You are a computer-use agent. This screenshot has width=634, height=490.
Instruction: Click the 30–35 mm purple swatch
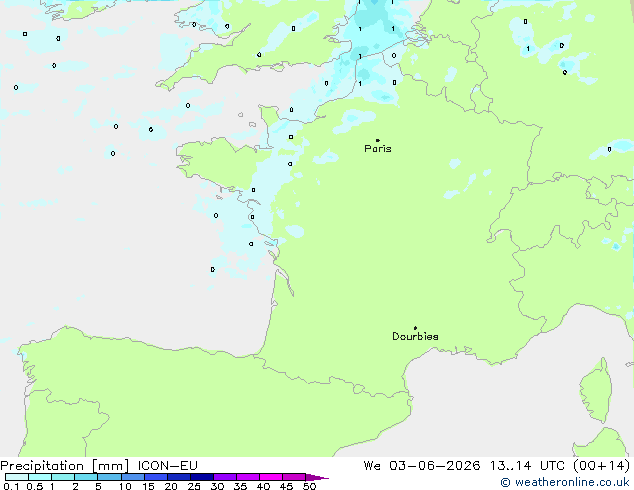(x=225, y=477)
